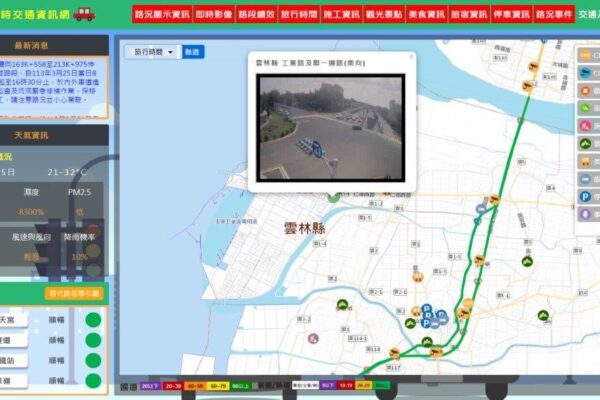Open the 旅行時間 red menu tab
600x400 pixels.
[x=299, y=14]
